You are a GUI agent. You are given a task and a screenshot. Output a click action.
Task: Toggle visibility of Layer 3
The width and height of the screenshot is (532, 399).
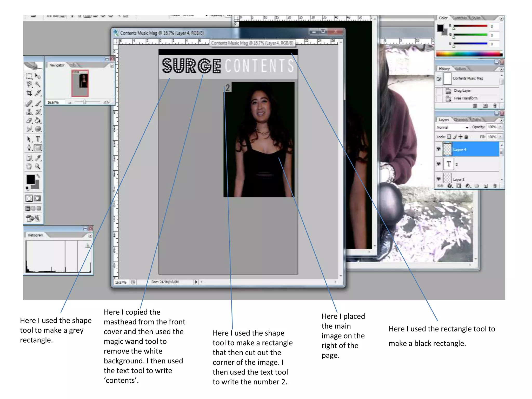[438, 178]
